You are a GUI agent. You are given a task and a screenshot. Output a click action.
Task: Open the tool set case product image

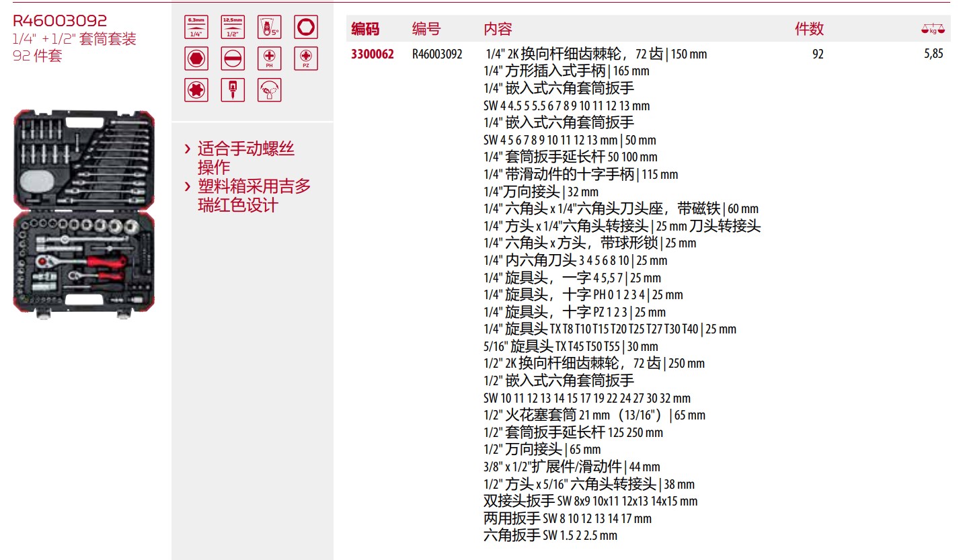coord(84,213)
